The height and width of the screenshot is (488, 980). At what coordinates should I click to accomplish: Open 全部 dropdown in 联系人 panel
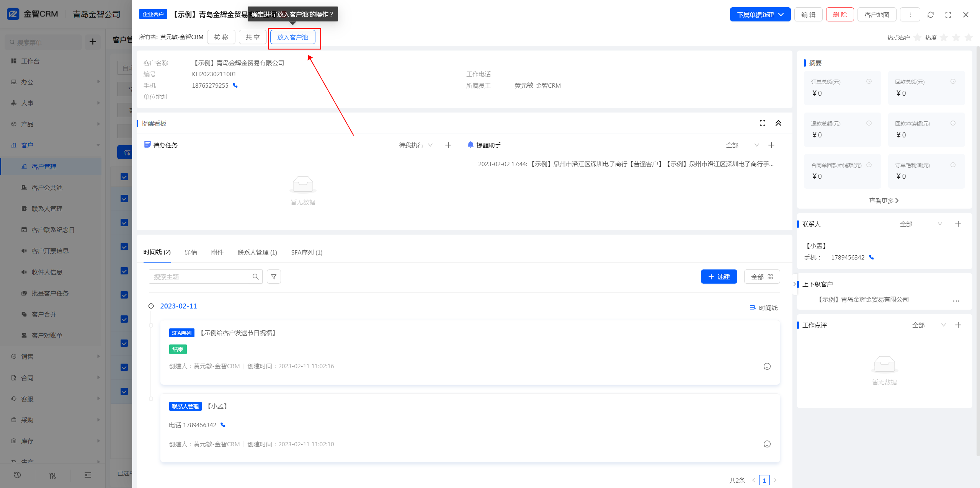coord(921,224)
